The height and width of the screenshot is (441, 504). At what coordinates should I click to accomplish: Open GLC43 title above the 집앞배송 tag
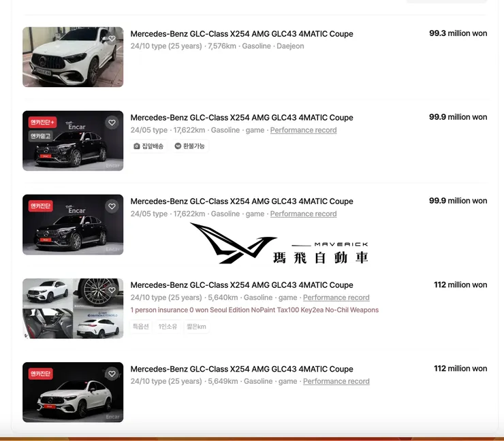(x=242, y=118)
